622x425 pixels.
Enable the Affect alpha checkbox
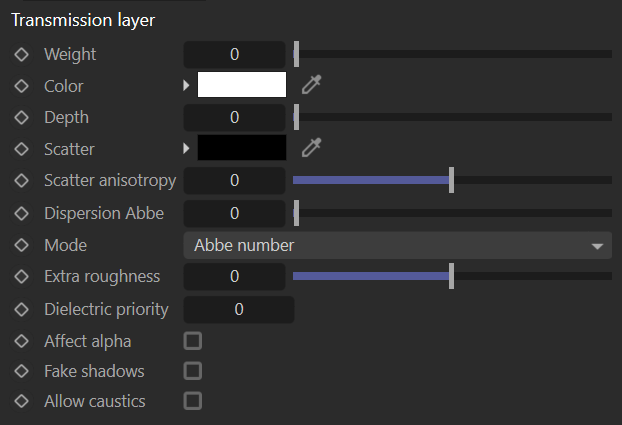pyautogui.click(x=193, y=341)
